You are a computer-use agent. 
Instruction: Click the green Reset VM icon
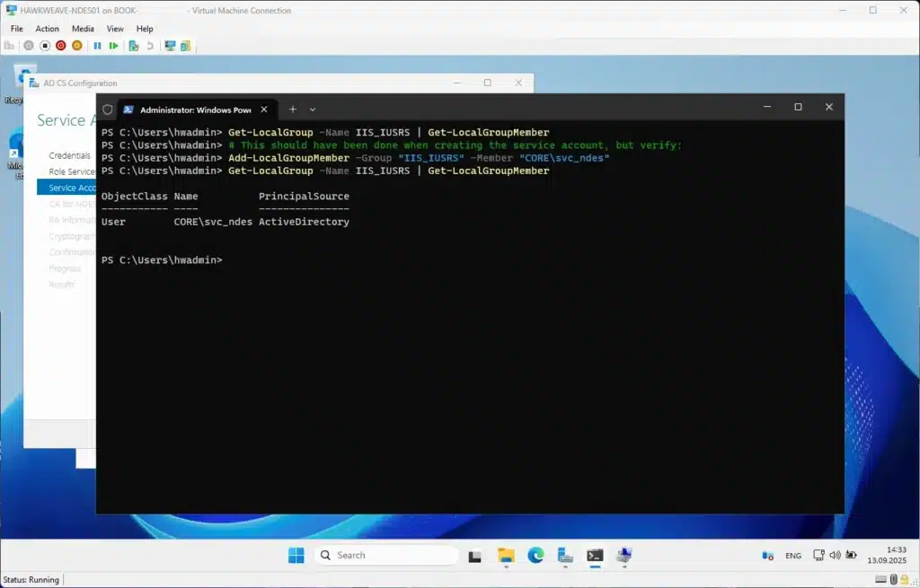(x=114, y=45)
